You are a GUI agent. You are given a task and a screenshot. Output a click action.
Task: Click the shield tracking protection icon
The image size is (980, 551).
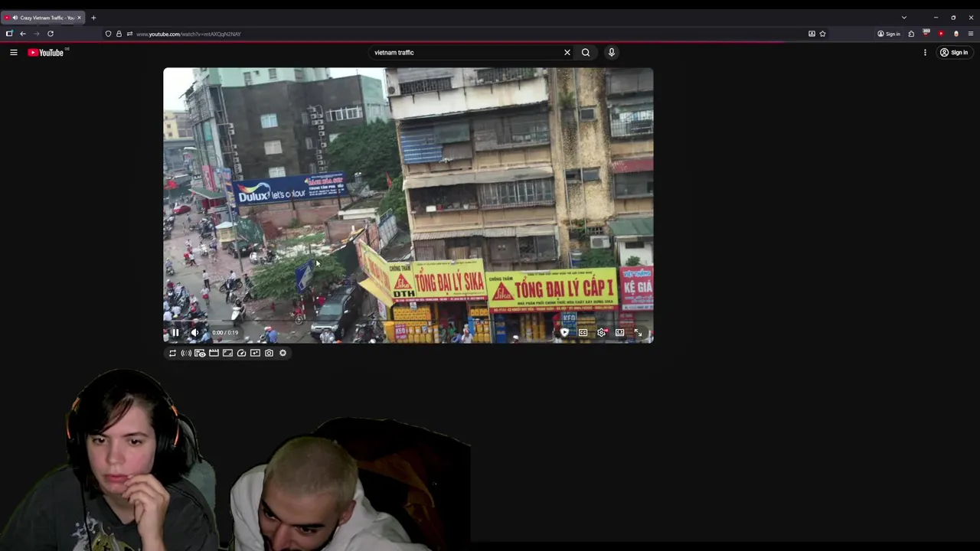108,34
